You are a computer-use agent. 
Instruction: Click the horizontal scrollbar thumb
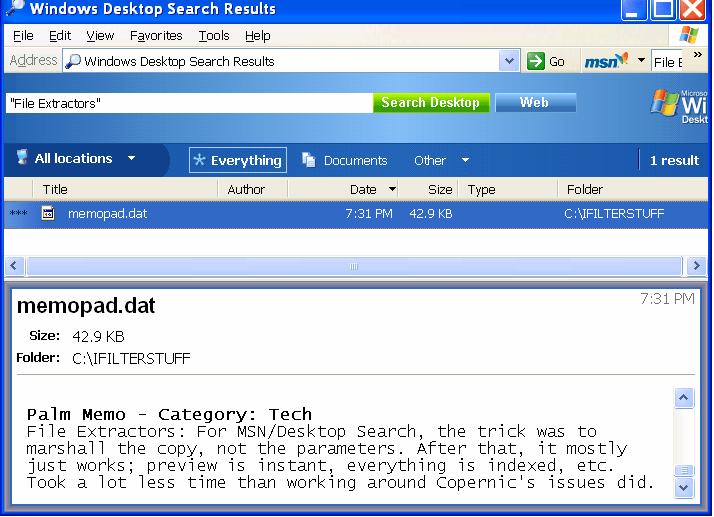354,266
